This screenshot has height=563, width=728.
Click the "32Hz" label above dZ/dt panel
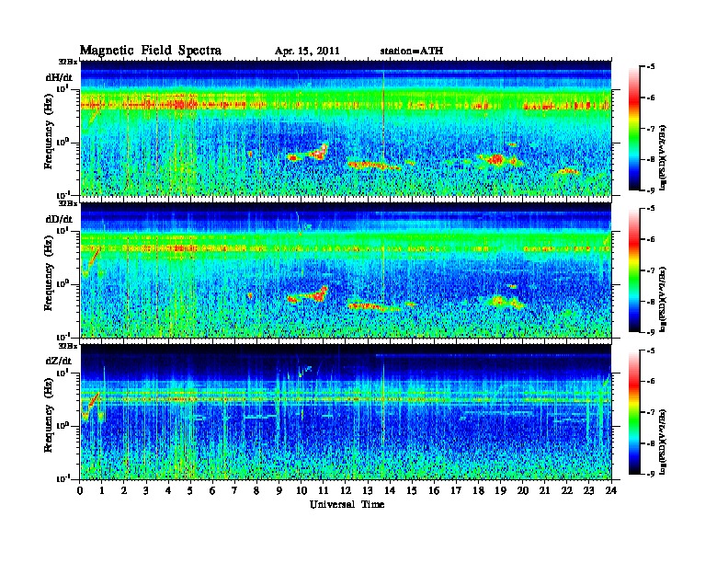(x=68, y=346)
